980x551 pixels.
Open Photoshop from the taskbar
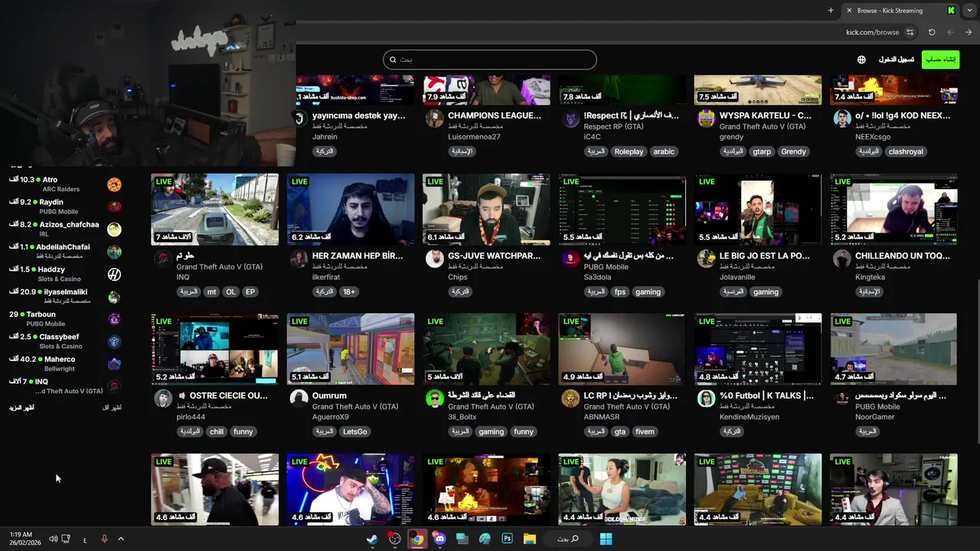[507, 539]
